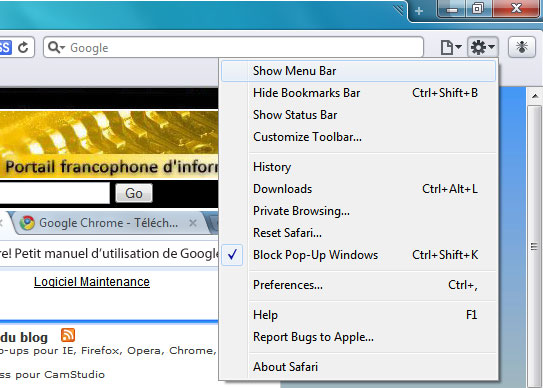The width and height of the screenshot is (543, 388).
Task: Reload the page with the refresh icon
Action: click(x=24, y=47)
